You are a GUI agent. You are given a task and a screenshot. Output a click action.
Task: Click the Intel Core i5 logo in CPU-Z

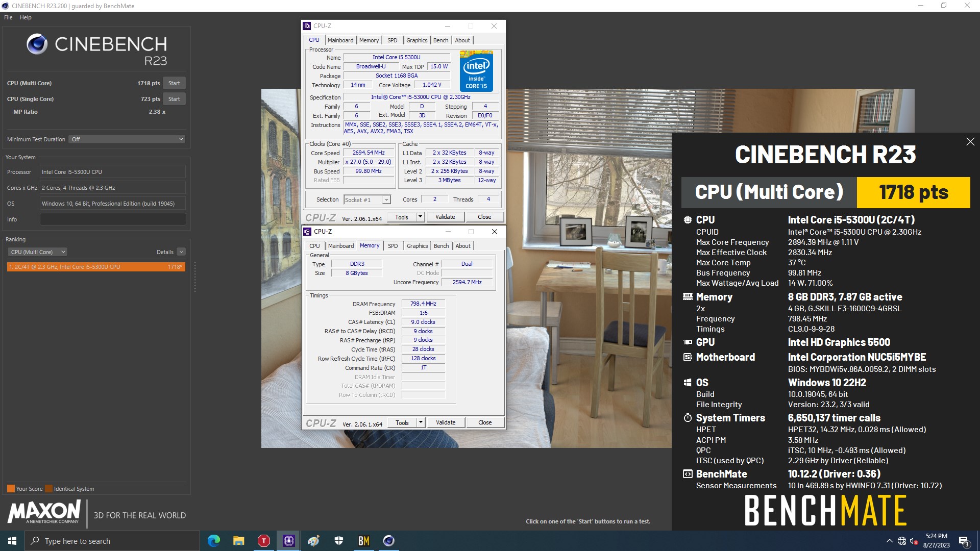tap(476, 71)
